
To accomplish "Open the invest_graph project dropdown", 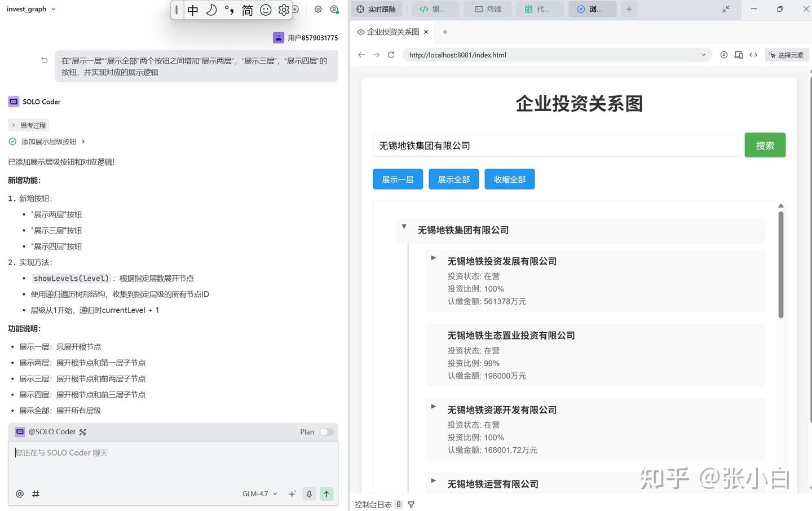I will [x=31, y=9].
